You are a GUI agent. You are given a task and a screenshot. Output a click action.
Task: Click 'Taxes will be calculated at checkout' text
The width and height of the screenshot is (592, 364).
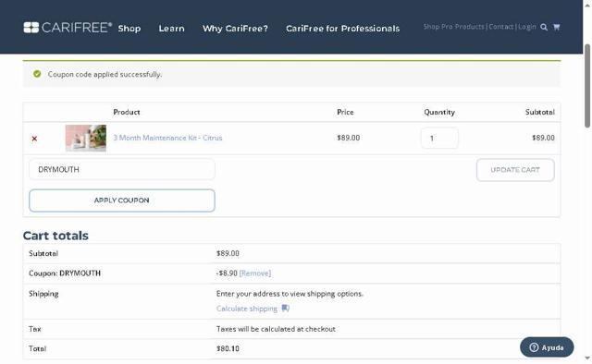276,329
